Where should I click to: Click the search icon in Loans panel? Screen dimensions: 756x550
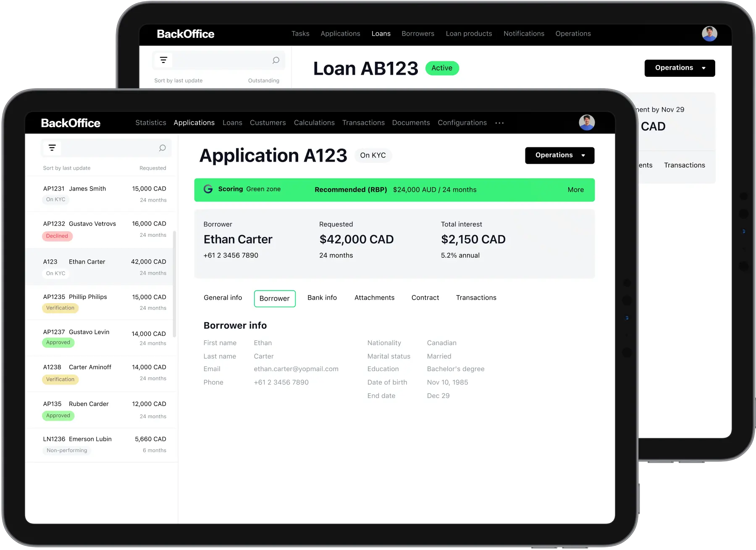[276, 60]
